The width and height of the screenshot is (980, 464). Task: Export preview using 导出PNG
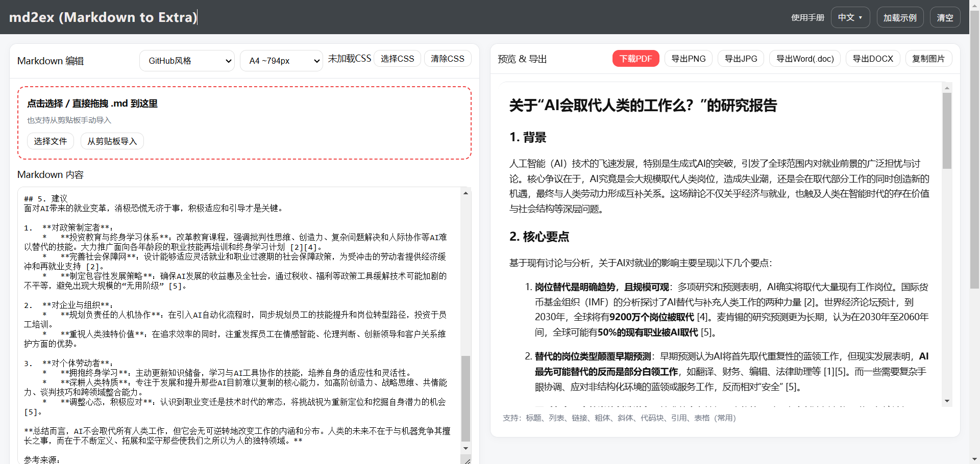coord(688,59)
